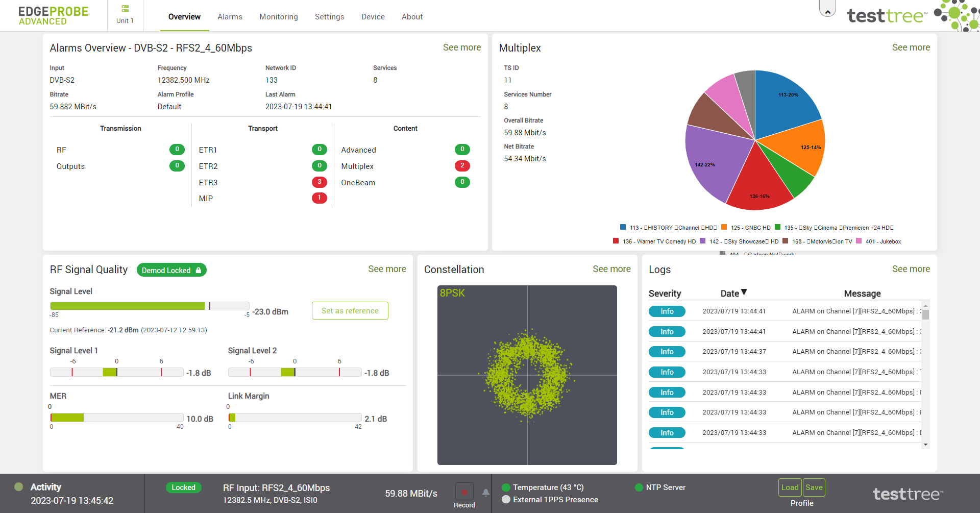Open the Alarms tab

[230, 17]
